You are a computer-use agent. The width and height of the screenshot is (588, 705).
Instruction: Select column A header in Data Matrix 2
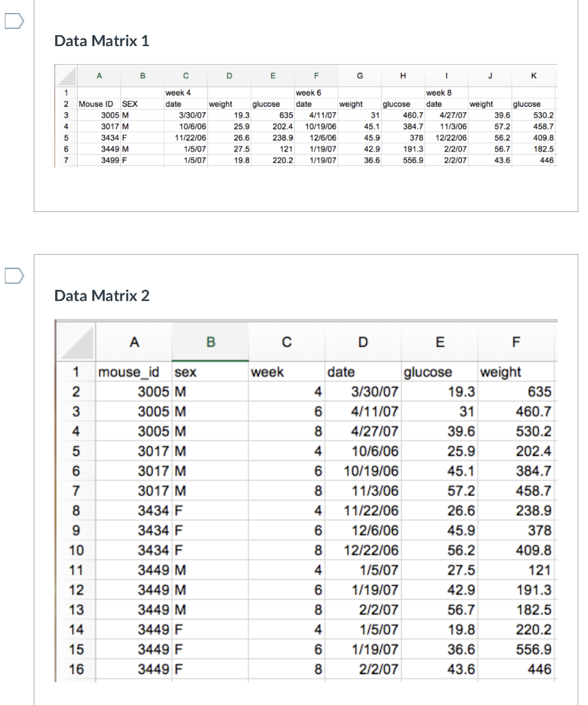pos(134,343)
